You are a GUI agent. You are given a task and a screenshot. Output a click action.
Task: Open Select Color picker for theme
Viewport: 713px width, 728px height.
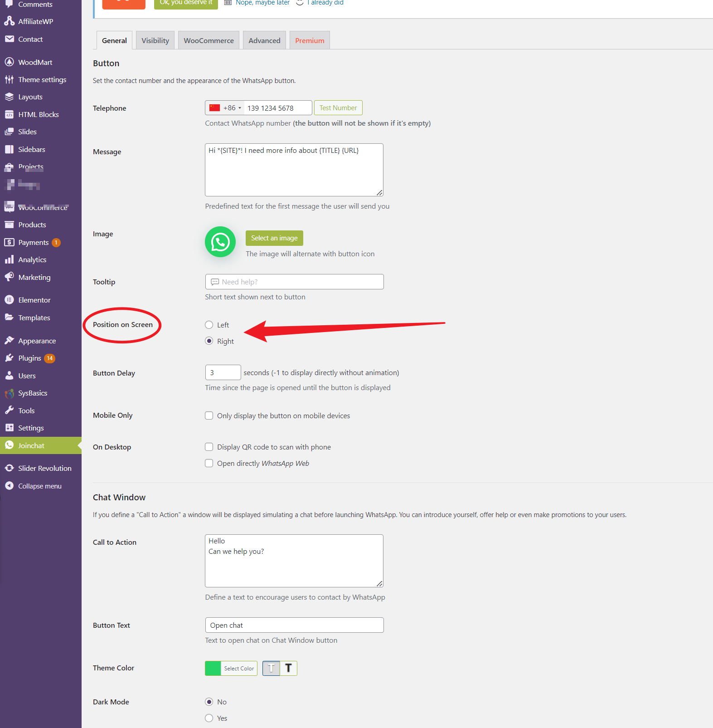point(239,668)
